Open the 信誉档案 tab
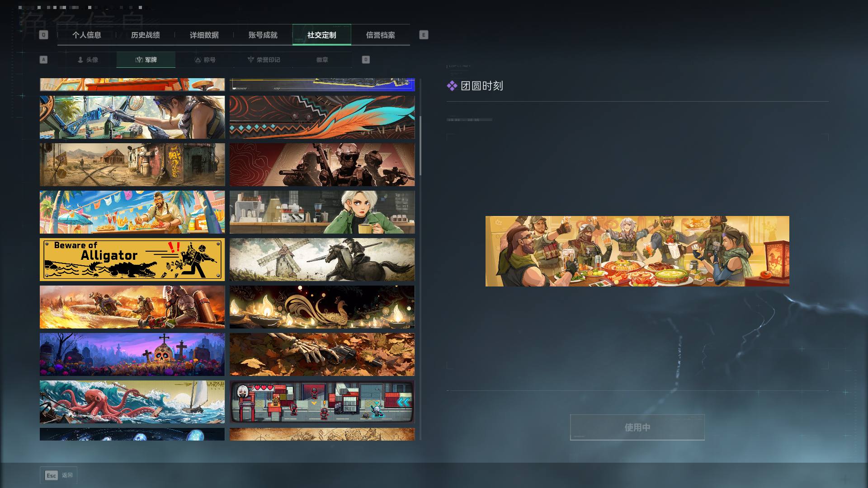868x488 pixels. click(381, 35)
